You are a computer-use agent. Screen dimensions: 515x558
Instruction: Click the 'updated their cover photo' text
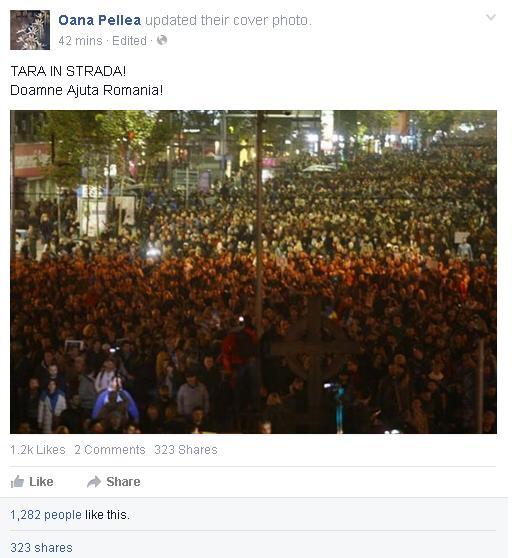point(228,20)
